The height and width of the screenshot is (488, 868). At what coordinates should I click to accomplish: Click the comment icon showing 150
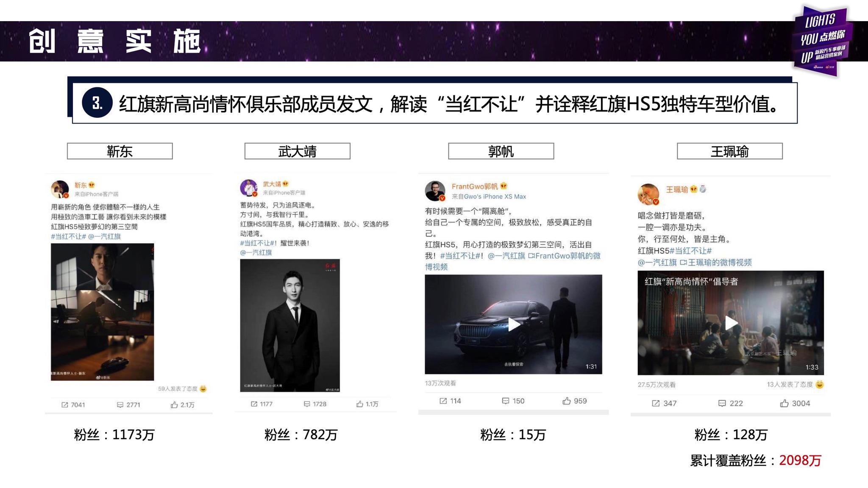505,401
